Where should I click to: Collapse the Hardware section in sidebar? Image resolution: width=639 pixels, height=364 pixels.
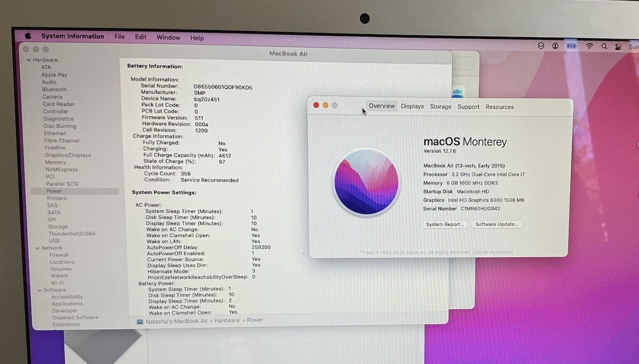[28, 60]
